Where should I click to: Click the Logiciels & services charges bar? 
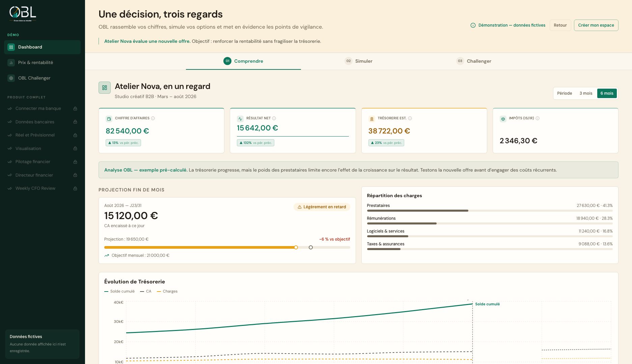(490, 236)
